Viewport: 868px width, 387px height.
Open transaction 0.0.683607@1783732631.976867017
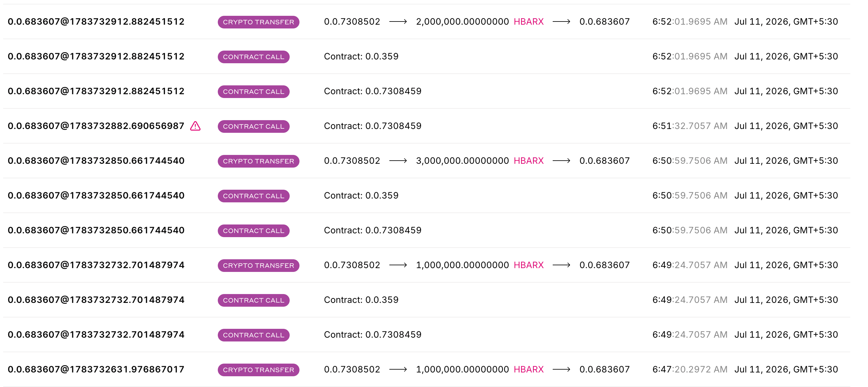tap(96, 369)
